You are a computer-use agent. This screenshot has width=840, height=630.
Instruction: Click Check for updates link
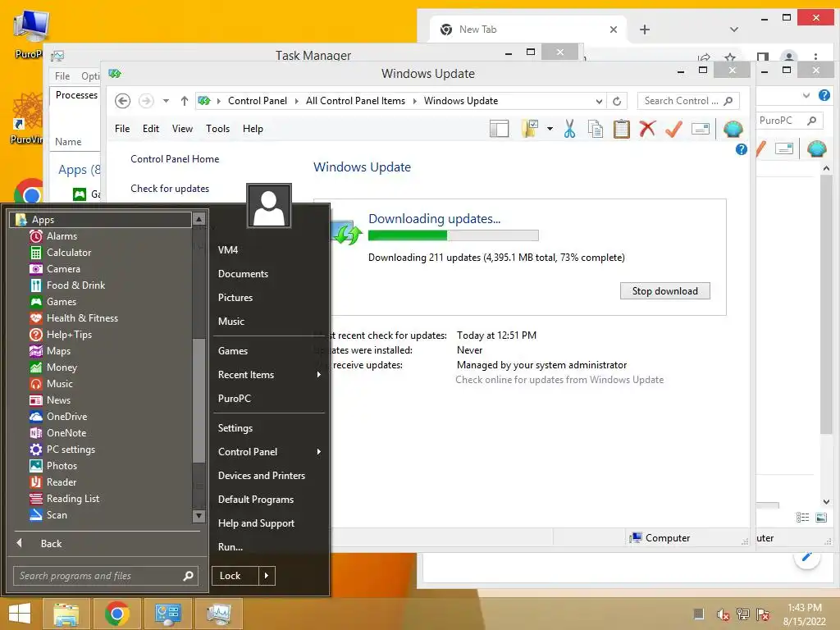(x=170, y=189)
